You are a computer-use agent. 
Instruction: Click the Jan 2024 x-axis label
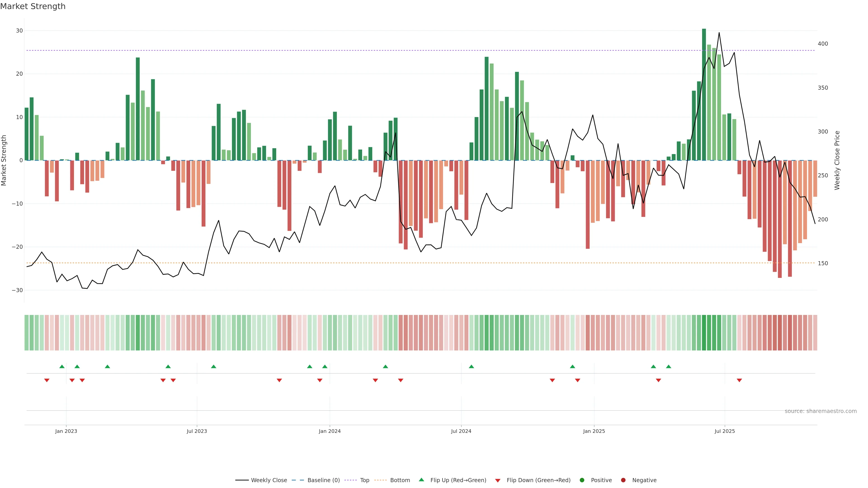(x=330, y=431)
